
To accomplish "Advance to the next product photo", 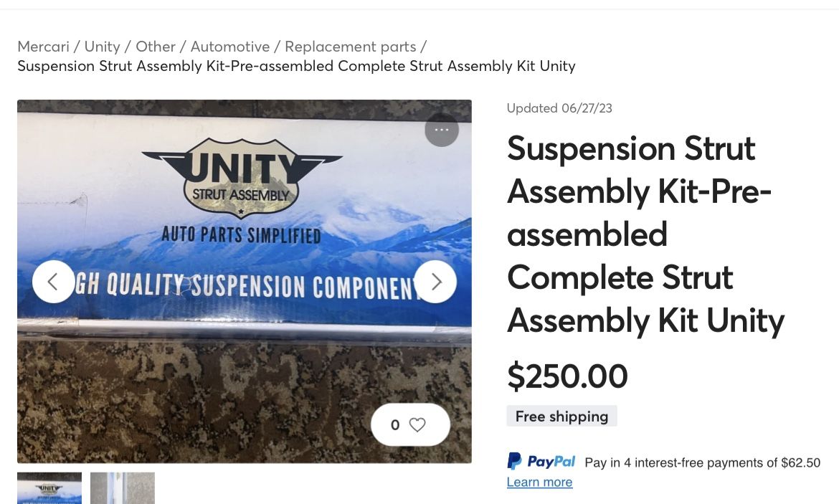I will [435, 282].
